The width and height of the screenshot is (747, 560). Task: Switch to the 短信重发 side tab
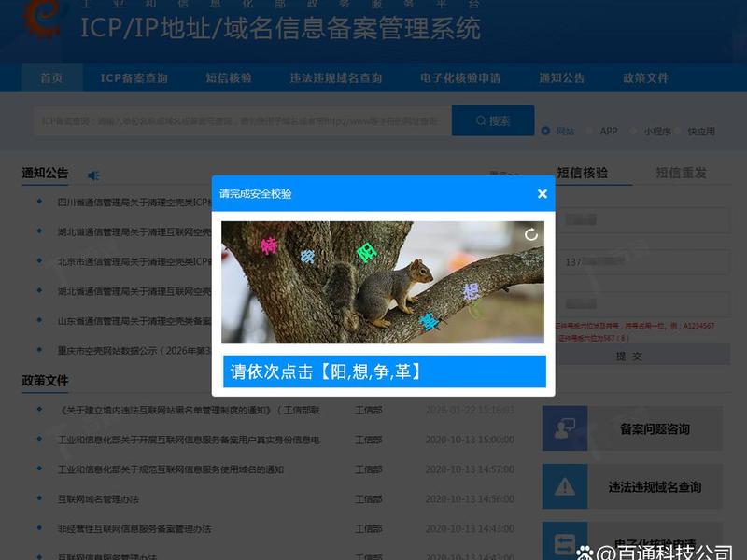pos(681,173)
